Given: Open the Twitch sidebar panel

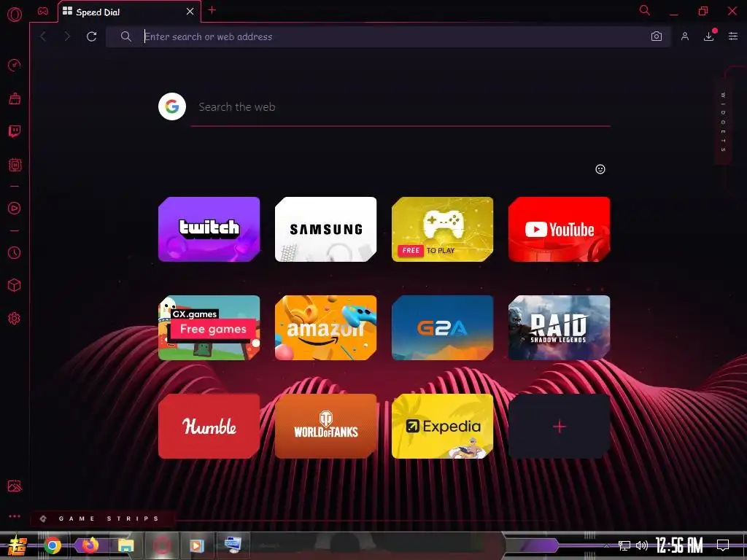Looking at the screenshot, I should tap(15, 131).
